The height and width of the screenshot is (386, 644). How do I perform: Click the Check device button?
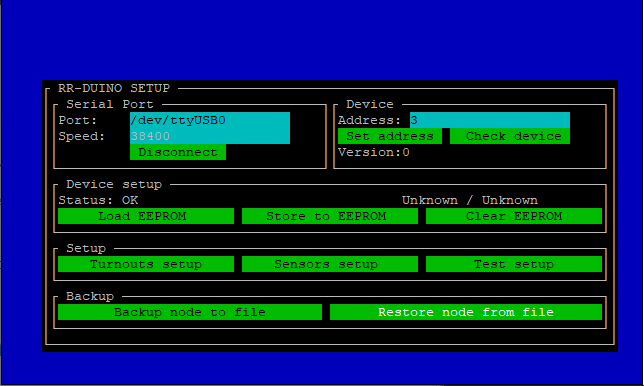(510, 136)
